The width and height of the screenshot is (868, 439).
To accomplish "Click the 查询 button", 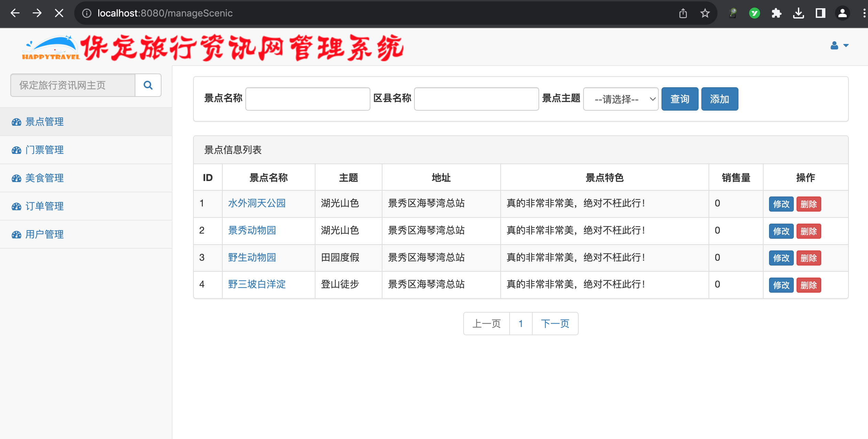I will tap(680, 99).
